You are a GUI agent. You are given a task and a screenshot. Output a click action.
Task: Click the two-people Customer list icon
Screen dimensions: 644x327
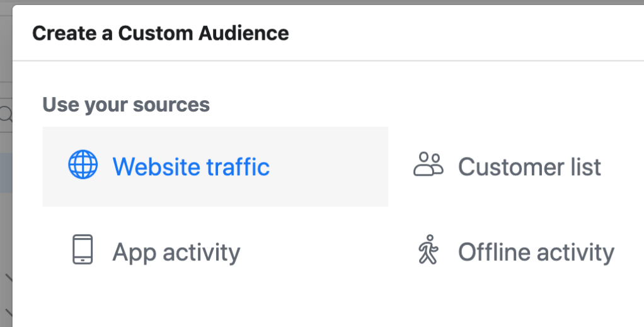(x=428, y=165)
